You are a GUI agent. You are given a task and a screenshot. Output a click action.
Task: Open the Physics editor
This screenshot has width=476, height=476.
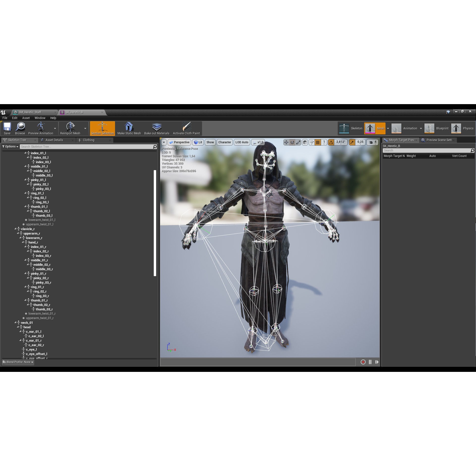click(x=462, y=128)
